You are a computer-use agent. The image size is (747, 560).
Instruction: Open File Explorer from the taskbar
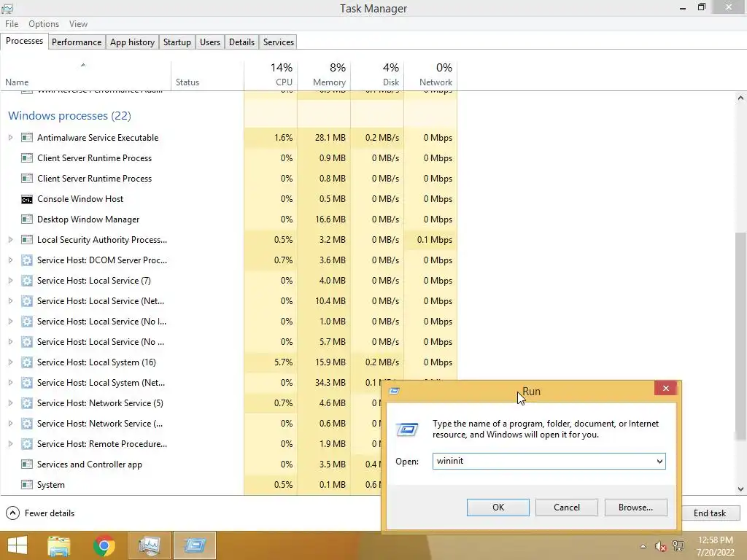59,545
